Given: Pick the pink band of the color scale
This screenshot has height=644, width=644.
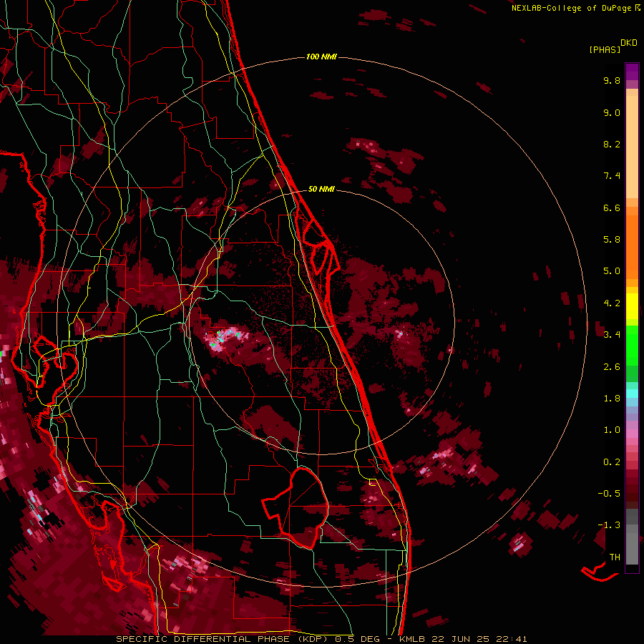Looking at the screenshot, I should pos(632,434).
